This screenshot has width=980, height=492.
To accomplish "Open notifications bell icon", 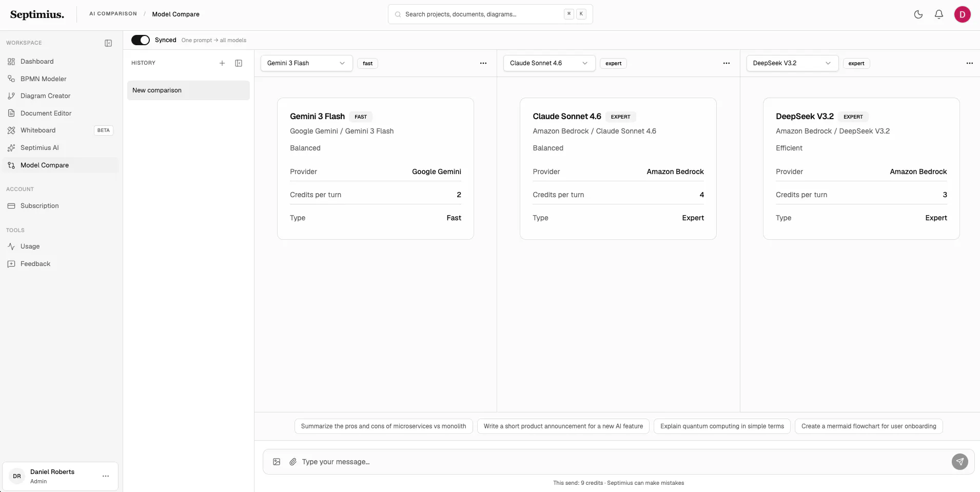I will (x=939, y=14).
